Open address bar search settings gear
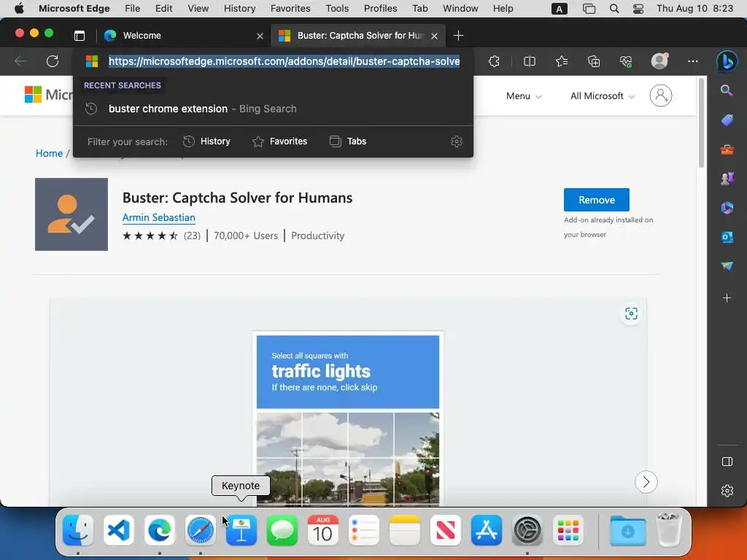The width and height of the screenshot is (747, 560). [x=457, y=141]
